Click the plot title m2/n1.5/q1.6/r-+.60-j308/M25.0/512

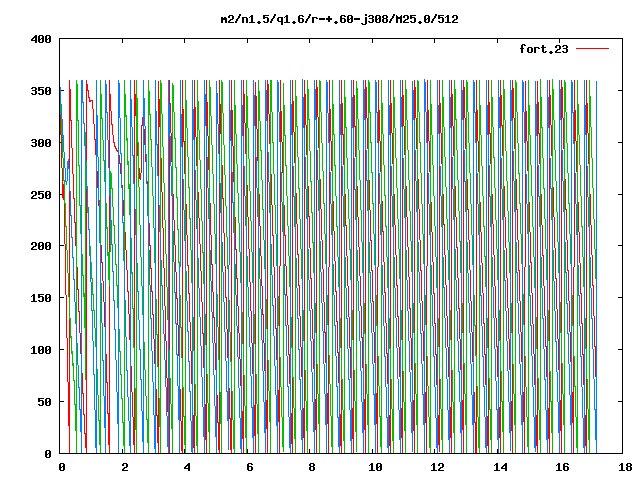tap(339, 20)
